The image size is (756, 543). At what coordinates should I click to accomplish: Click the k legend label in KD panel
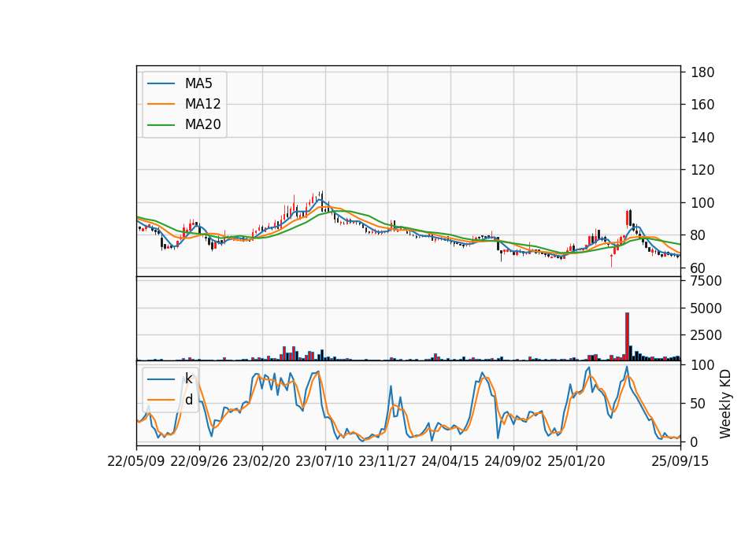click(188, 379)
